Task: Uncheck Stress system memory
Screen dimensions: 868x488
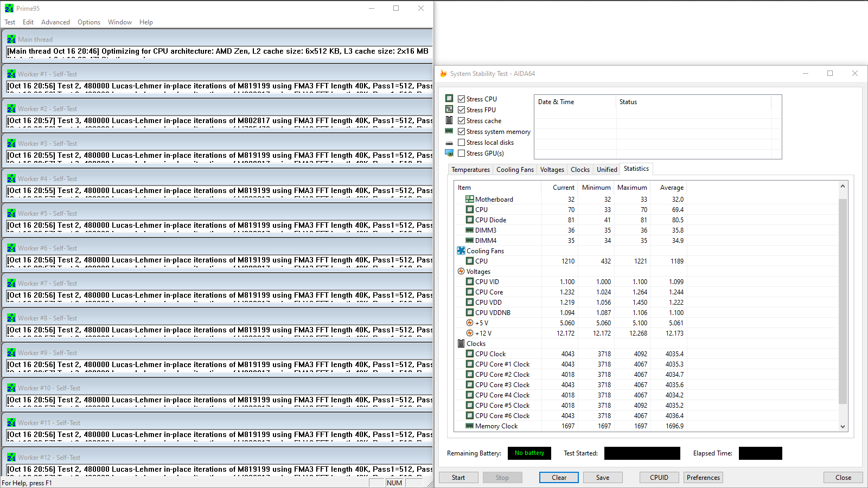Action: [x=461, y=131]
